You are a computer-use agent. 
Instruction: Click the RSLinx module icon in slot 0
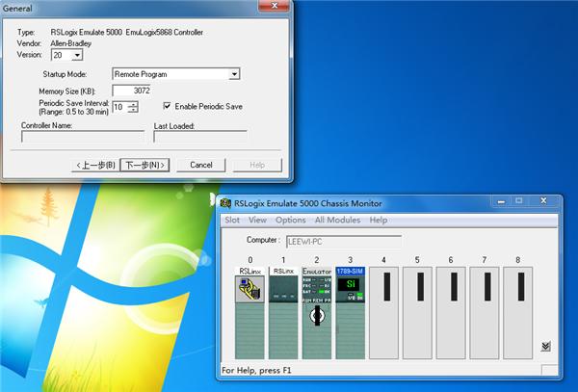coord(250,289)
